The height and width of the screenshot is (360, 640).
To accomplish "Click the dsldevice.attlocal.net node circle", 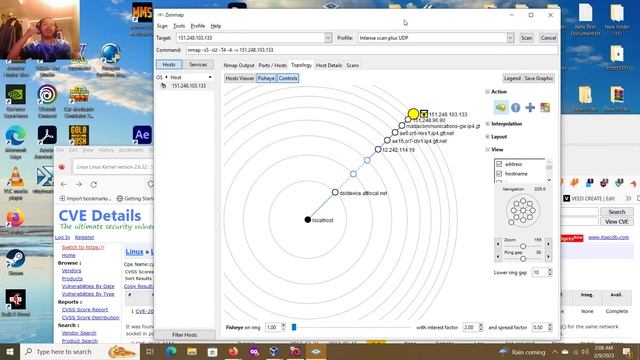I will click(335, 192).
